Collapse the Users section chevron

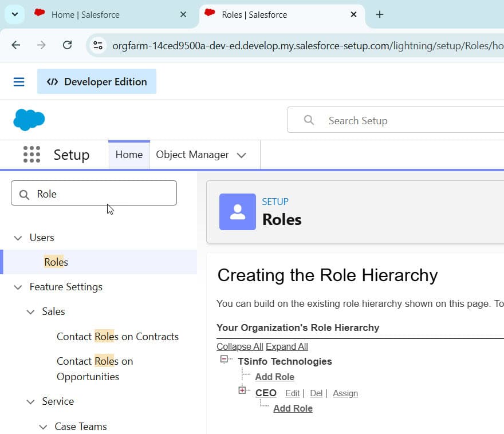pos(18,238)
